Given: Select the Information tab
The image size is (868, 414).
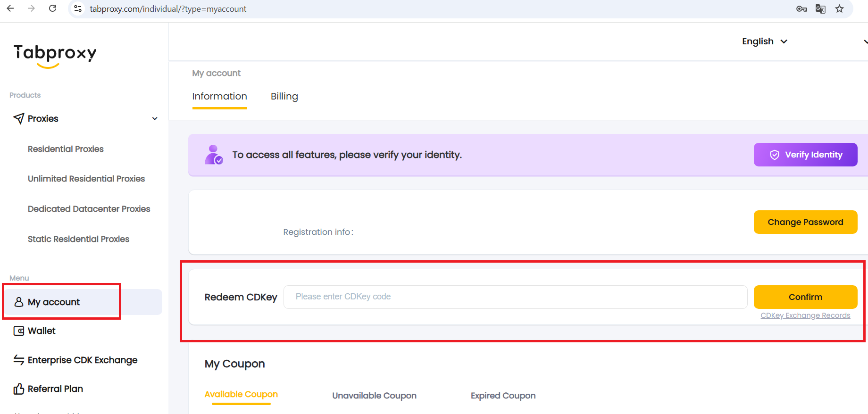Looking at the screenshot, I should click(219, 96).
